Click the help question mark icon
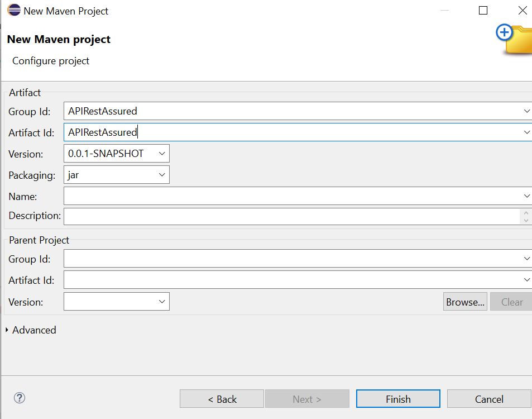This screenshot has height=419, width=532. pyautogui.click(x=19, y=398)
